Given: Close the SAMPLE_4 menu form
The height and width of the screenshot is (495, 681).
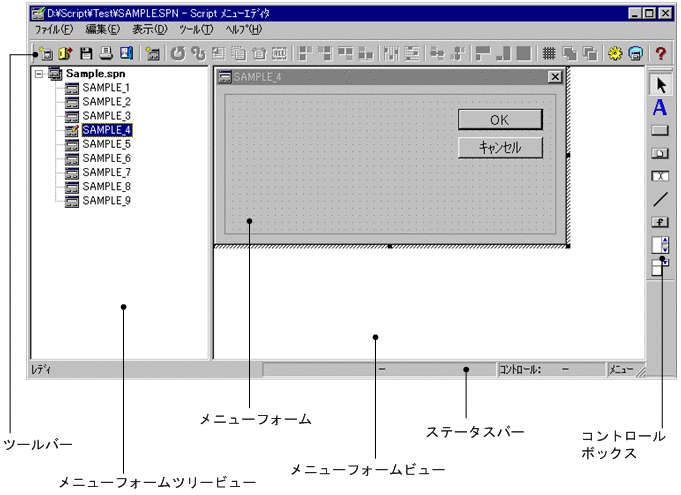Looking at the screenshot, I should click(x=555, y=77).
